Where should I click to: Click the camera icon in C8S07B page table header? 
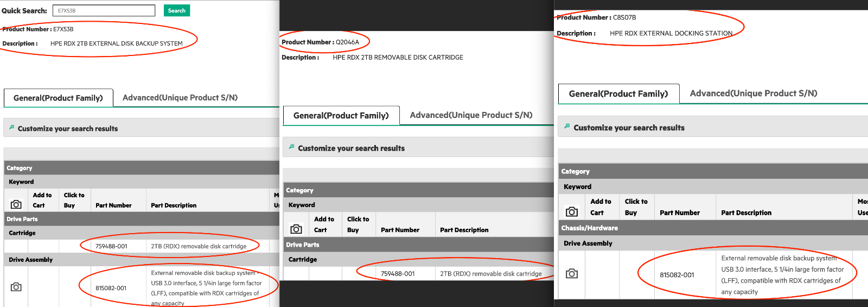tap(572, 211)
